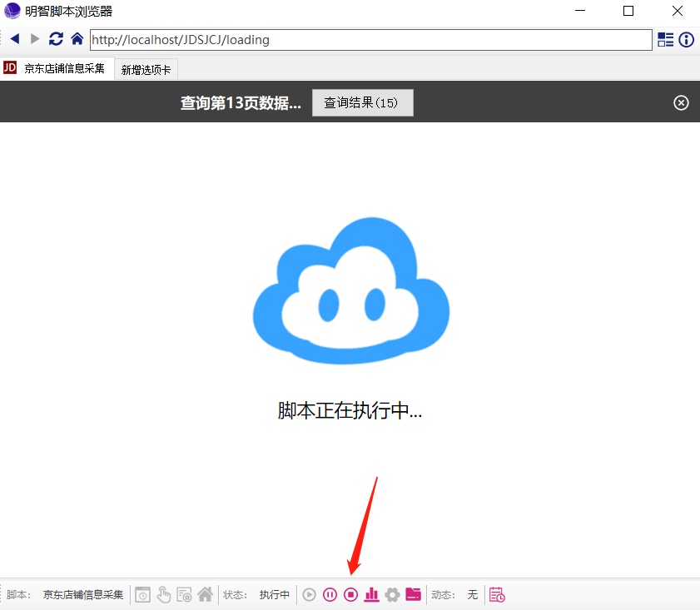Click the favorites page icon in the status bar
The height and width of the screenshot is (610, 700).
coord(184,594)
